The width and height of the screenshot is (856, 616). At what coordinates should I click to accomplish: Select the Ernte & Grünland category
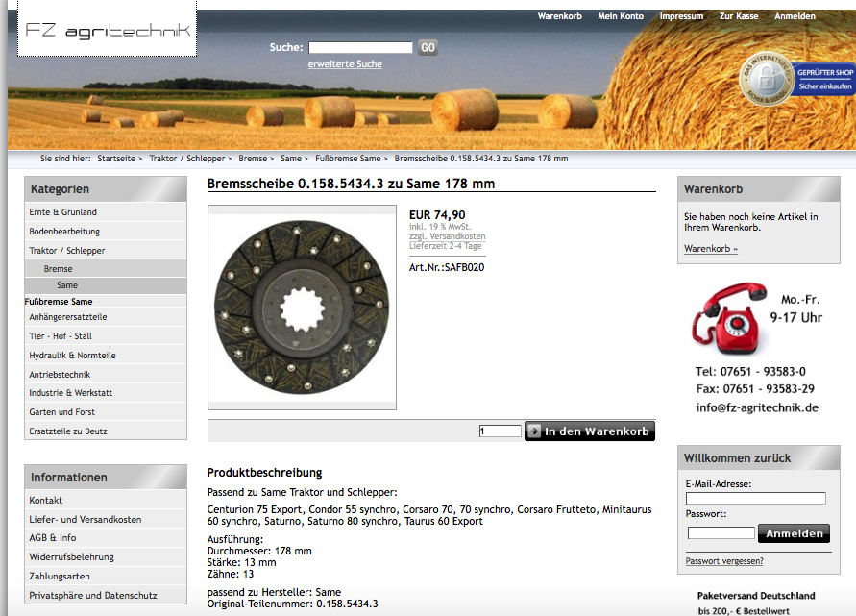[63, 212]
